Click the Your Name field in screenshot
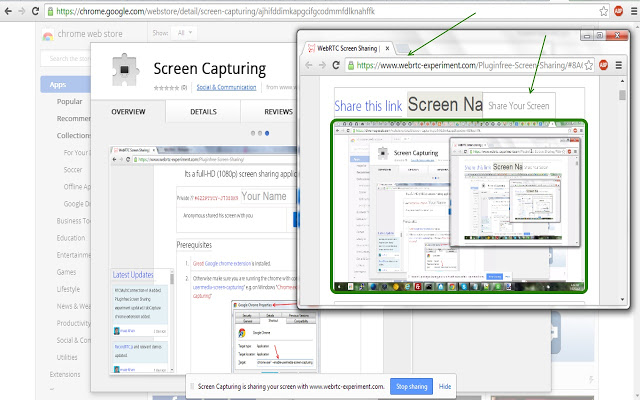 pyautogui.click(x=267, y=197)
